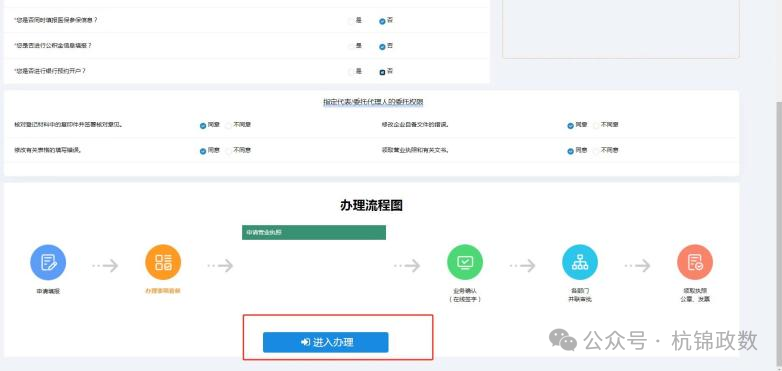Image resolution: width=782 pixels, height=371 pixels.
Task: Click the 银行预约开户 question text
Action: [x=50, y=71]
